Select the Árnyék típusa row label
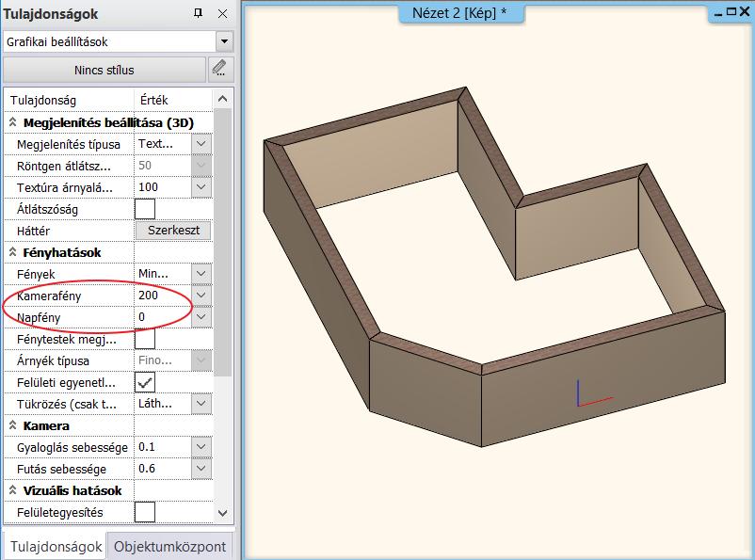Image resolution: width=755 pixels, height=560 pixels. click(53, 361)
